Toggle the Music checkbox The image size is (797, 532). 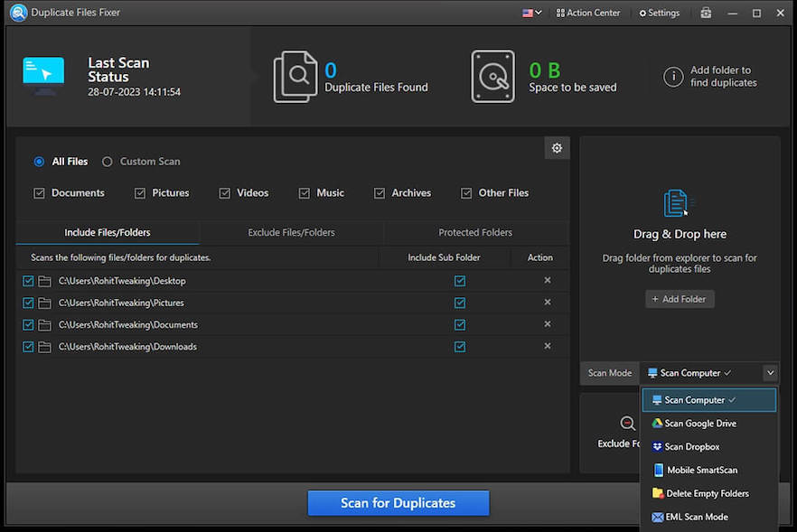point(304,193)
